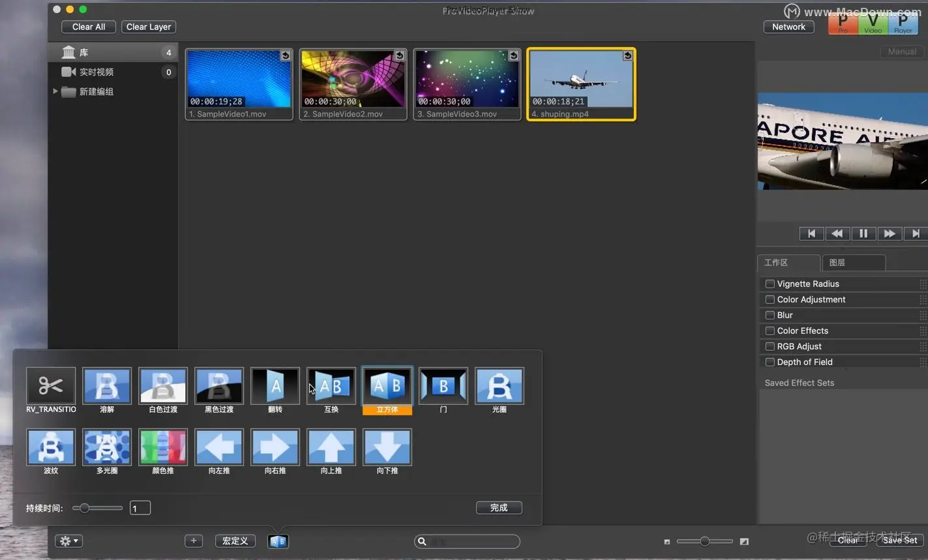Screen dimensions: 928x560
Task: Select the 互换 swap transition
Action: click(x=331, y=385)
